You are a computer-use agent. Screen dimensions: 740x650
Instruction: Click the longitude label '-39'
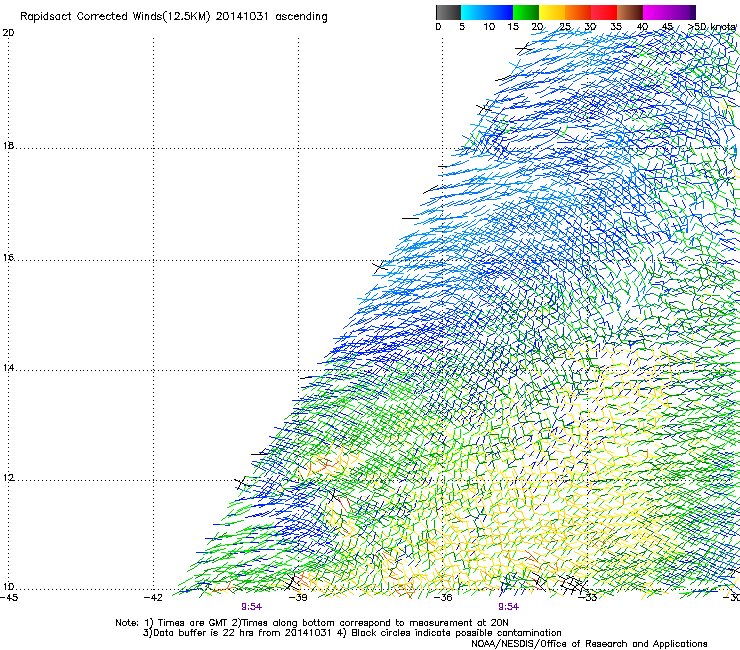click(x=298, y=597)
